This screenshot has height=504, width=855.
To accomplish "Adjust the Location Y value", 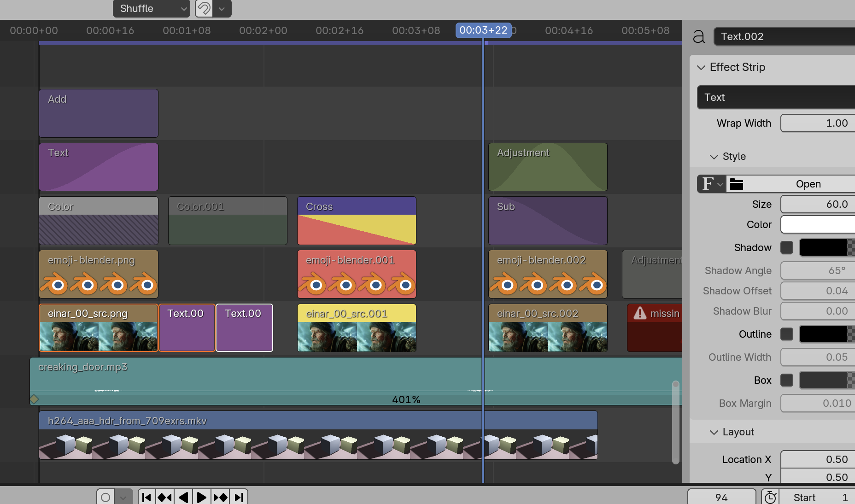I will click(818, 477).
